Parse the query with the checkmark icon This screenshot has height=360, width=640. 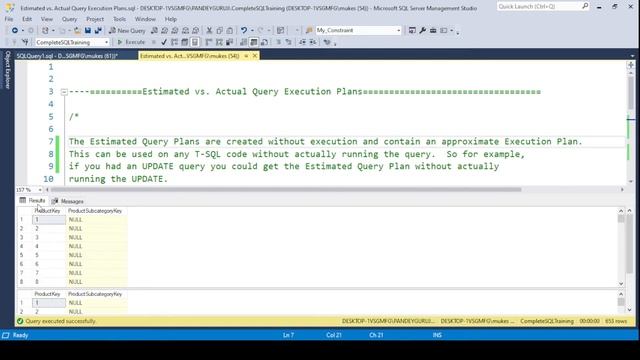164,42
